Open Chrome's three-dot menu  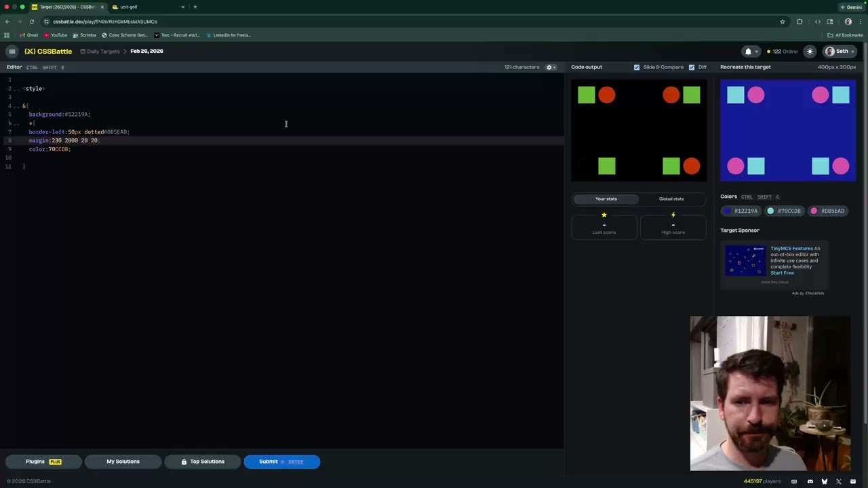point(861,22)
